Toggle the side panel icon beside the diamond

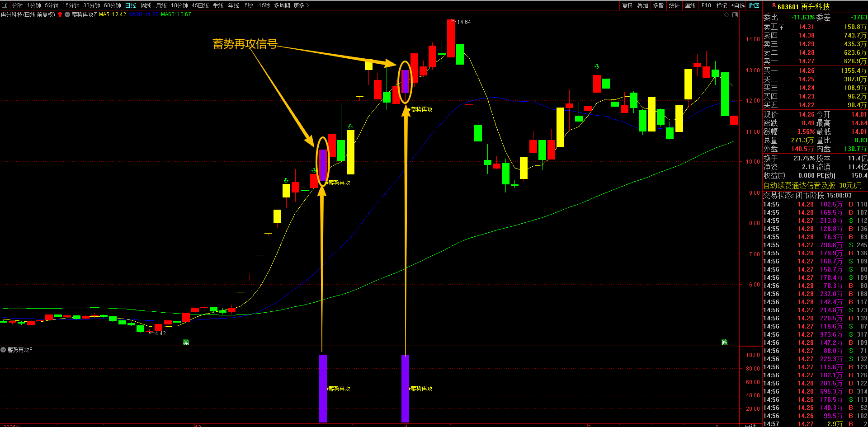[735, 15]
